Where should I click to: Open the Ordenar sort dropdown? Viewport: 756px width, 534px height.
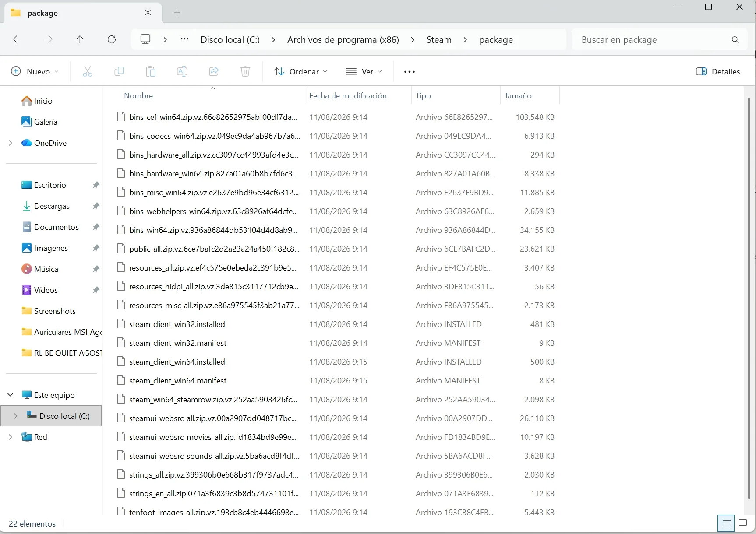coord(300,71)
